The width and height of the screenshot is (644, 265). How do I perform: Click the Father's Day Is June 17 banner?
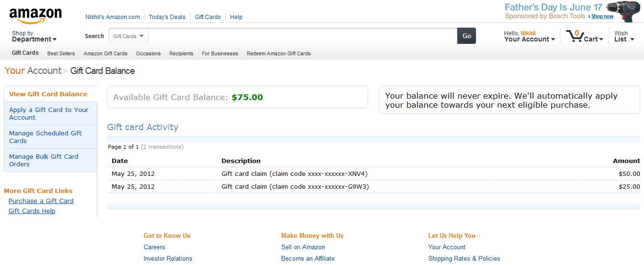tap(554, 7)
